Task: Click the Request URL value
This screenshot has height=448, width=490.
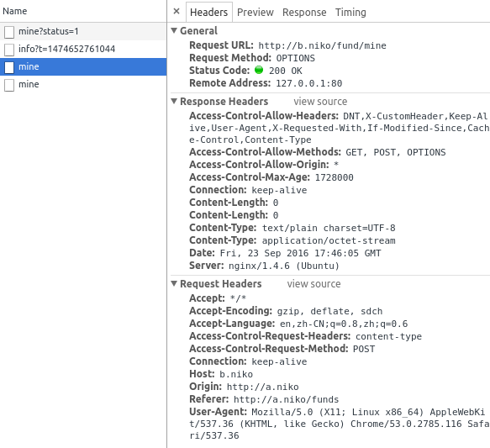Action: 322,45
